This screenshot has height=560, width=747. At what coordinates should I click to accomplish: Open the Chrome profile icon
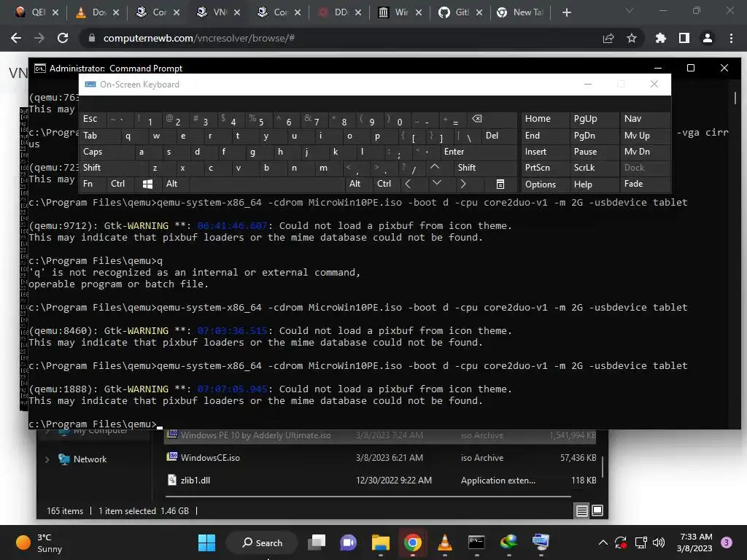pos(708,38)
